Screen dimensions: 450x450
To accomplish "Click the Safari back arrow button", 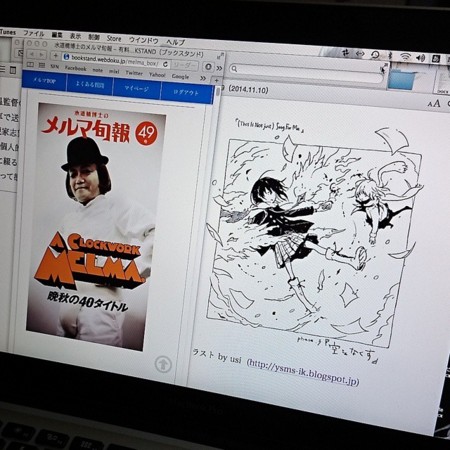I will pyautogui.click(x=32, y=54).
